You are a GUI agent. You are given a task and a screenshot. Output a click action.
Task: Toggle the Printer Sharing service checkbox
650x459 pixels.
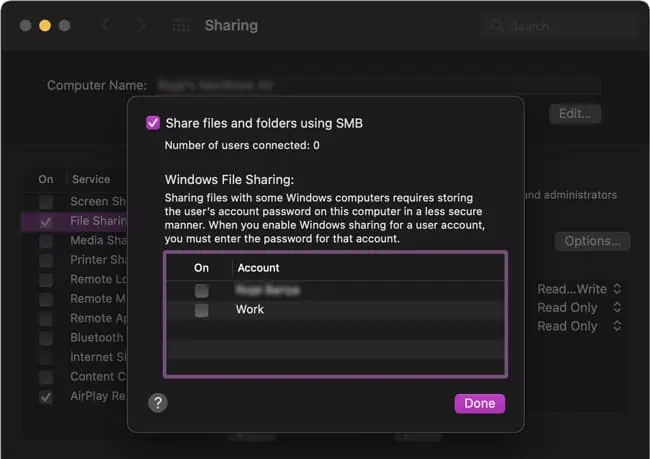46,261
